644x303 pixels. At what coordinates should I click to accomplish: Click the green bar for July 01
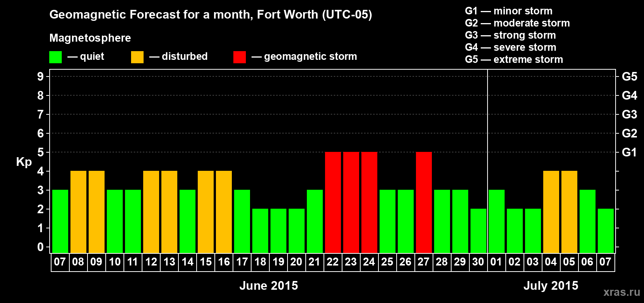point(497,222)
